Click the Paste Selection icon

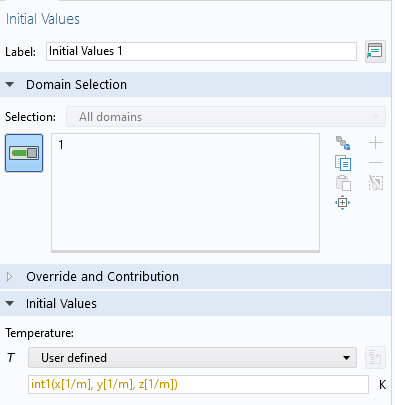tap(343, 183)
